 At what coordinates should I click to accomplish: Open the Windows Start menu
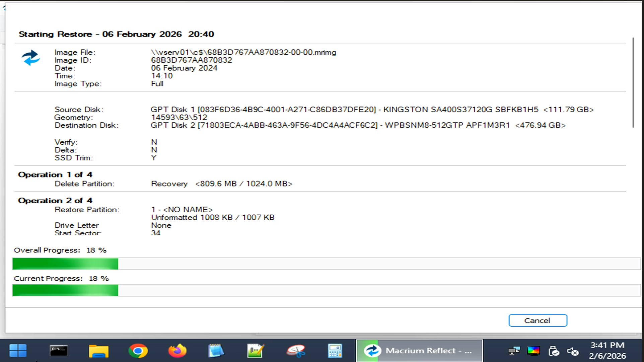[18, 351]
